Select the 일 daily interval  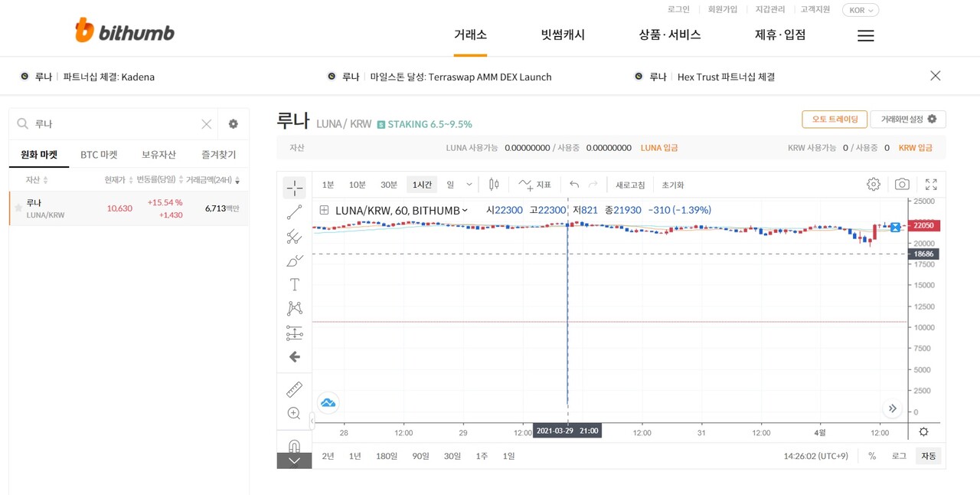[450, 185]
